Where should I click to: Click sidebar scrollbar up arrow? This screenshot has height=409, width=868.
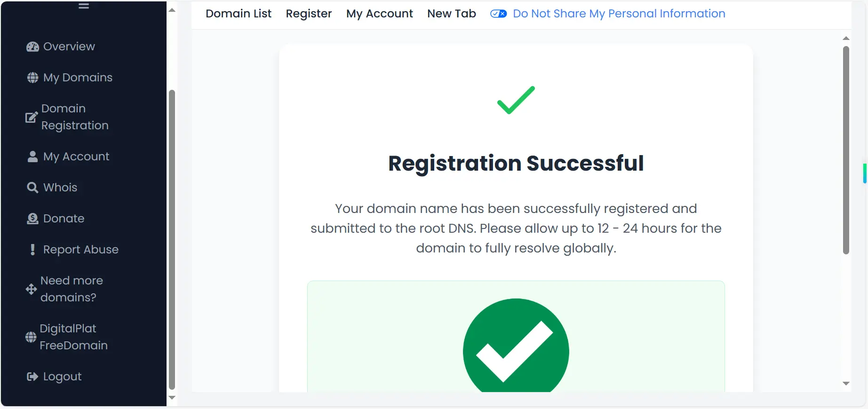(x=172, y=10)
